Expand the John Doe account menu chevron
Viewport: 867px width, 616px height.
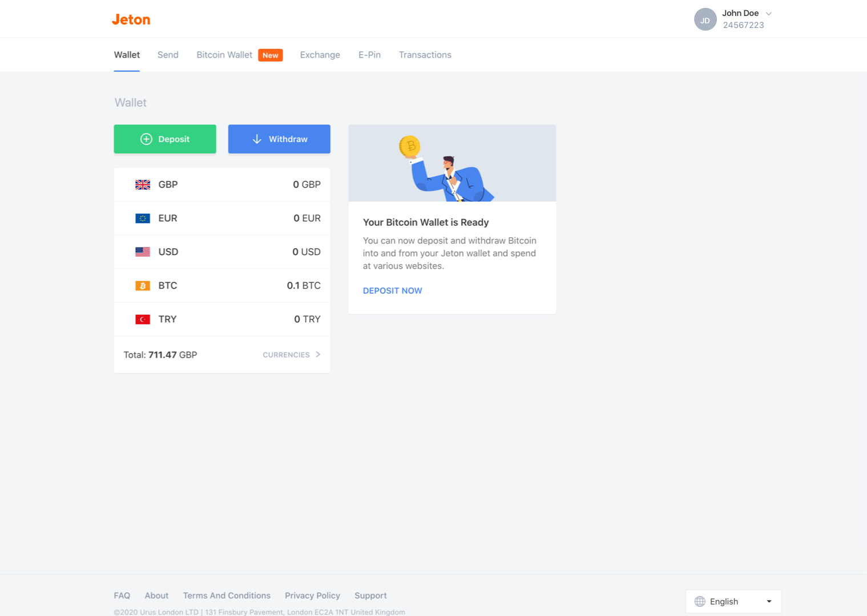tap(769, 13)
